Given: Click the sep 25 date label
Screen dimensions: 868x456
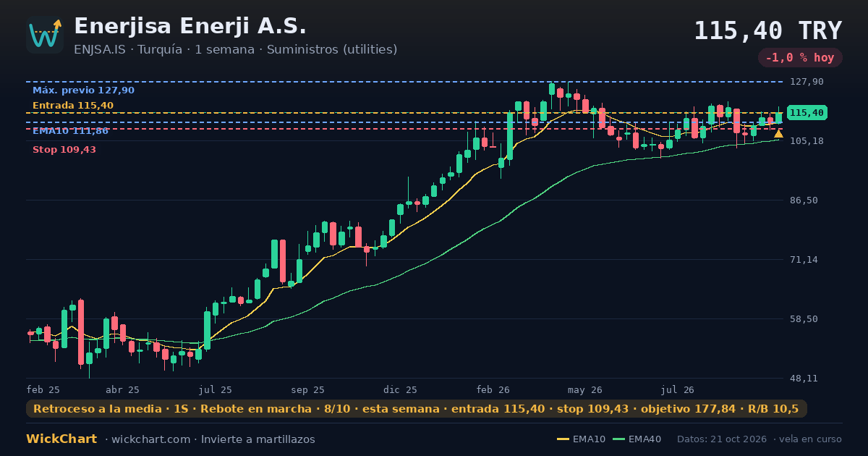Looking at the screenshot, I should click(307, 390).
